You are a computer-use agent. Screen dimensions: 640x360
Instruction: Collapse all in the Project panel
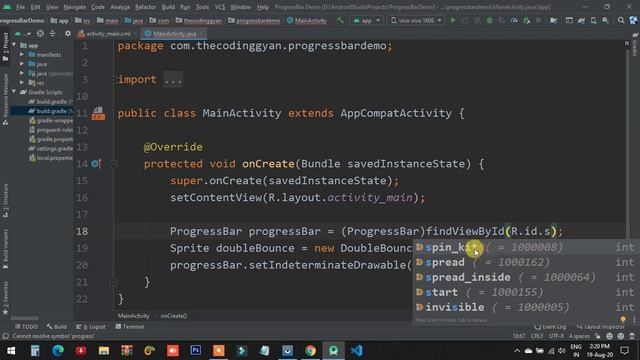point(52,33)
